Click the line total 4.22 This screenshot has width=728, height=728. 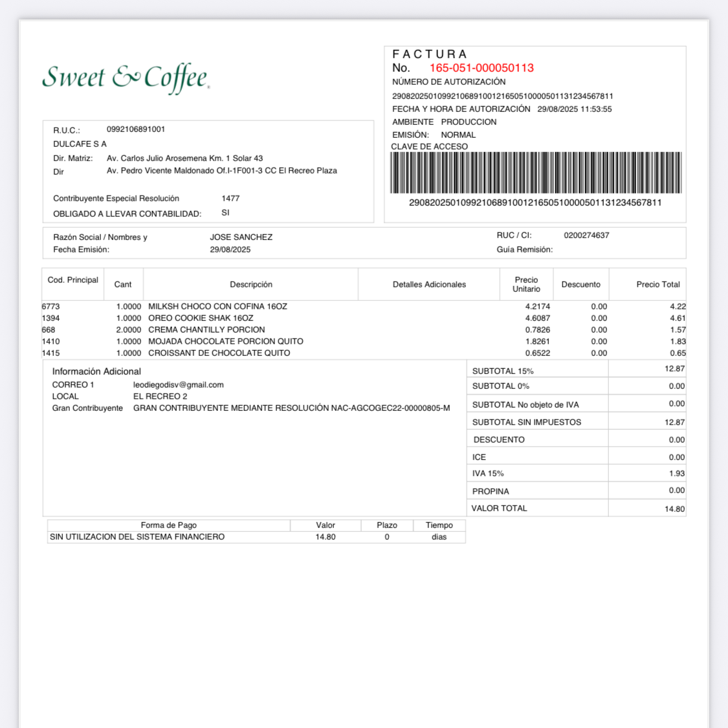click(678, 307)
